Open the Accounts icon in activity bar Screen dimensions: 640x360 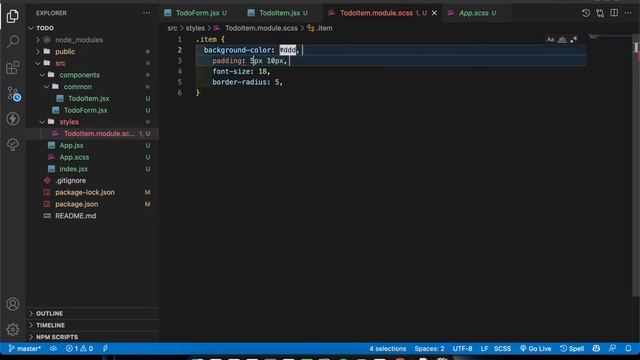pyautogui.click(x=13, y=304)
